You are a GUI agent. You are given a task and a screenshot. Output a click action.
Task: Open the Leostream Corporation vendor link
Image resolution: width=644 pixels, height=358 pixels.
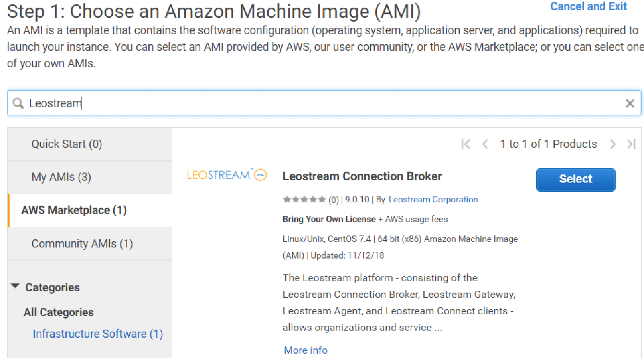(x=433, y=199)
